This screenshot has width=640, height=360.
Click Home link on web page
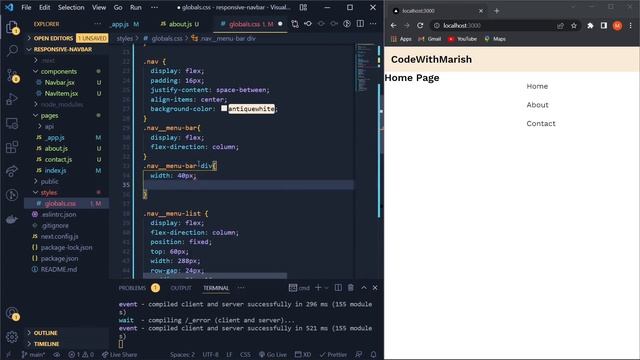pos(537,86)
